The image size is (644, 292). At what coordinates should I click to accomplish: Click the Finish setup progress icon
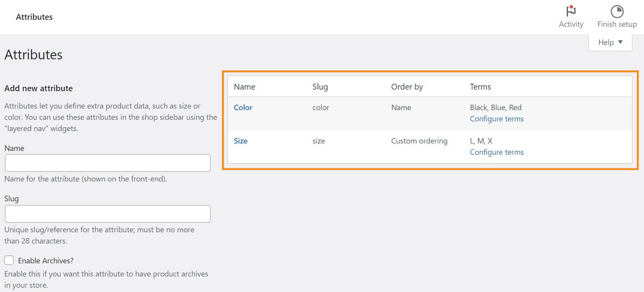click(x=617, y=11)
